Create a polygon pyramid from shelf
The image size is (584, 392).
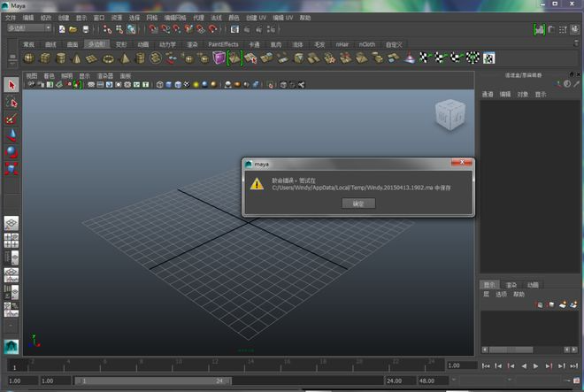(x=125, y=58)
